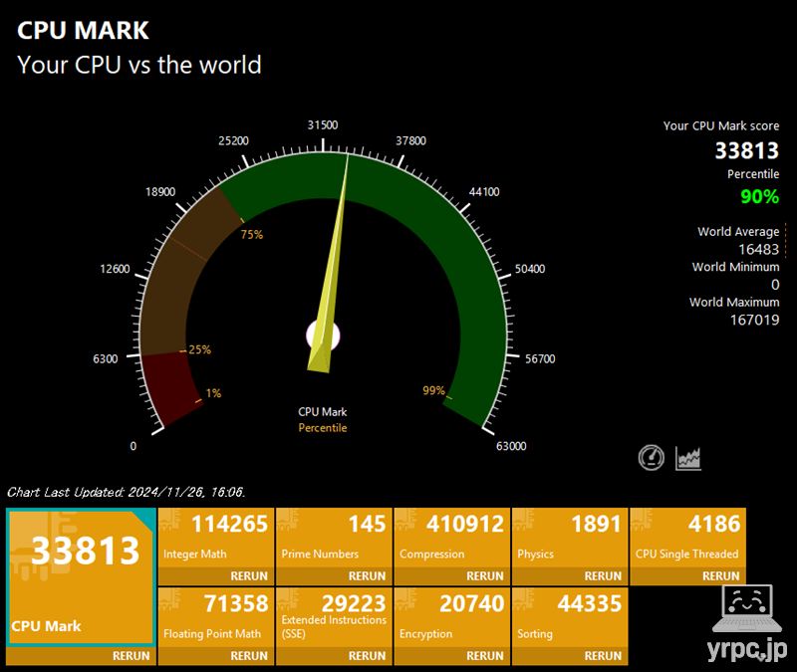
Task: Select the Sorting score tile showing 44335
Action: tap(568, 617)
